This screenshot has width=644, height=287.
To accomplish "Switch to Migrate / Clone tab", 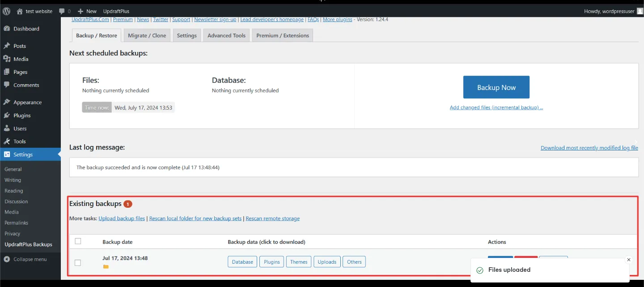I will 147,35.
